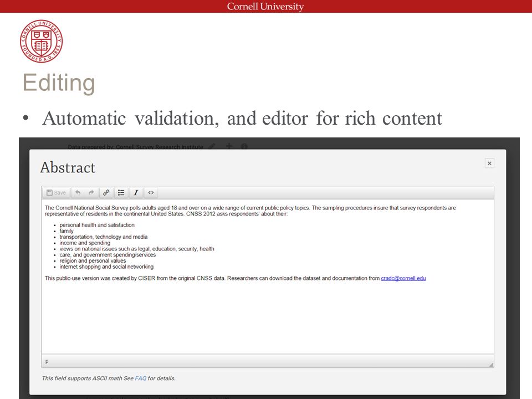This screenshot has height=399, width=532.
Task: Select 'internet shopping and social networking' bullet
Action: pos(106,267)
